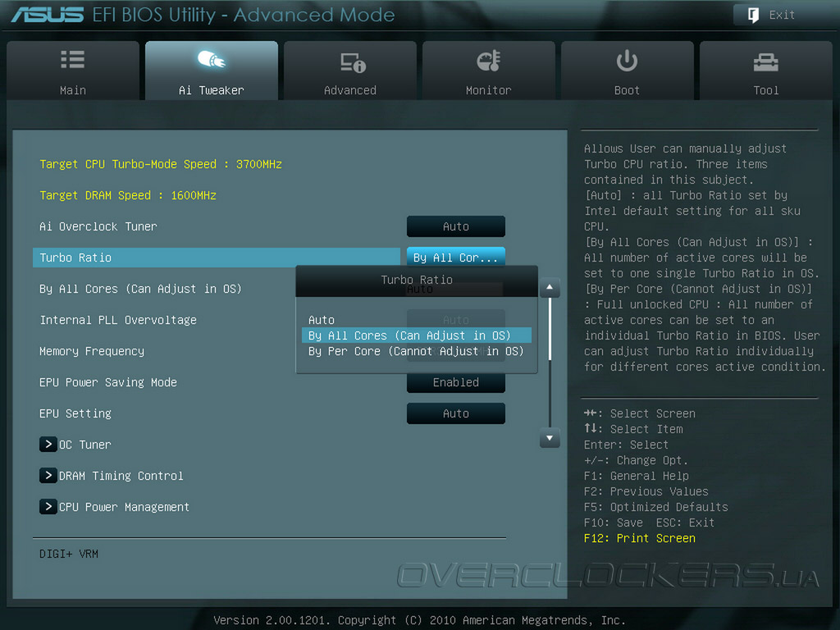This screenshot has height=630, width=840.
Task: Click the Tool printer-like icon
Action: [766, 62]
